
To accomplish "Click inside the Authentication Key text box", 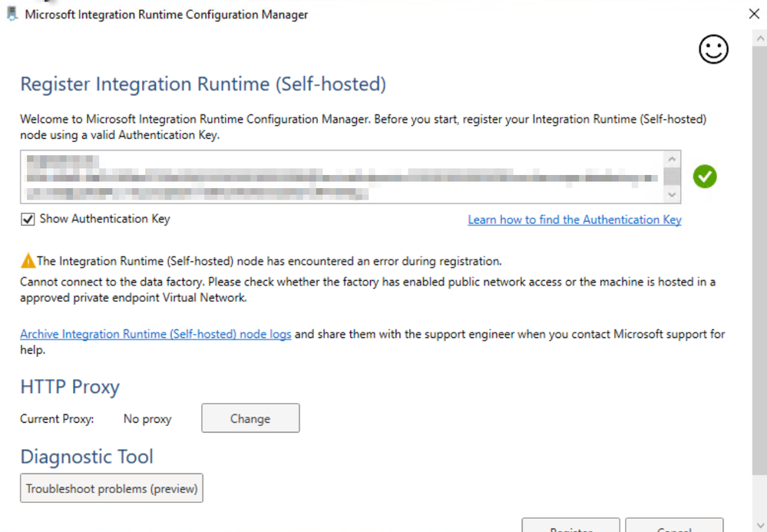I will click(x=342, y=177).
